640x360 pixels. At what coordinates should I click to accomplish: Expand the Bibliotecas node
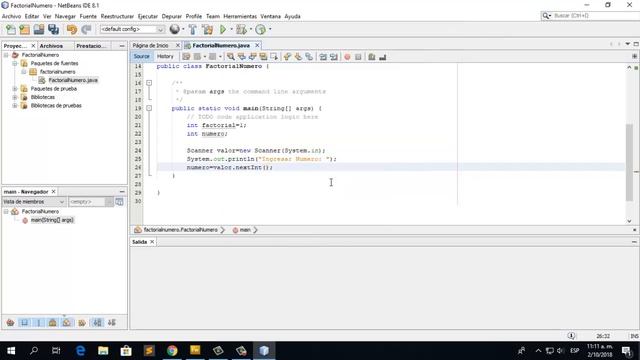tap(15, 97)
